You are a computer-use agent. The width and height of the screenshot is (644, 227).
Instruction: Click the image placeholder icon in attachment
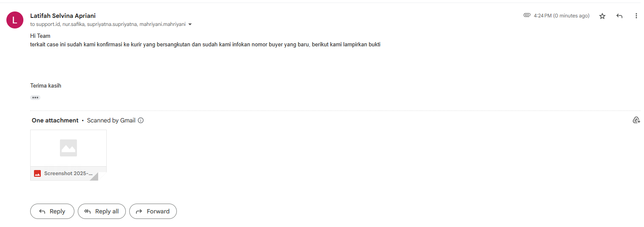click(68, 148)
